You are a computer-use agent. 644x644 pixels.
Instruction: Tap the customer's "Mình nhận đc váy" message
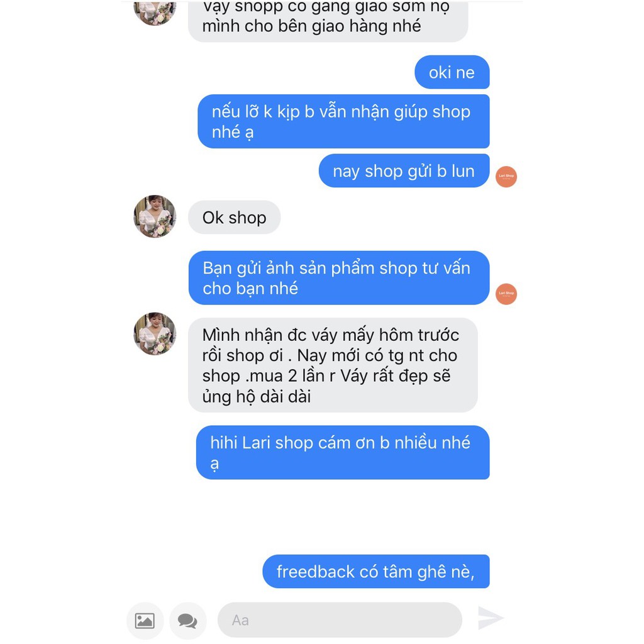pos(333,365)
